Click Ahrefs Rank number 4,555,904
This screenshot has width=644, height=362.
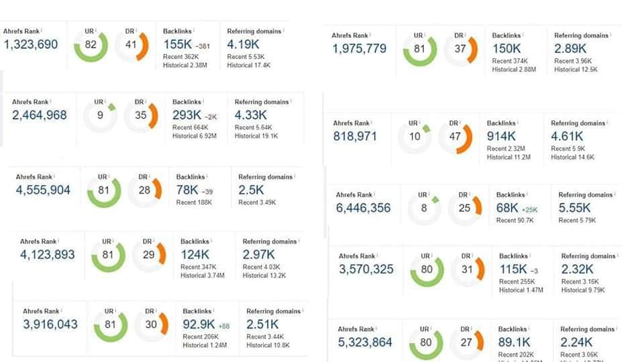click(43, 190)
